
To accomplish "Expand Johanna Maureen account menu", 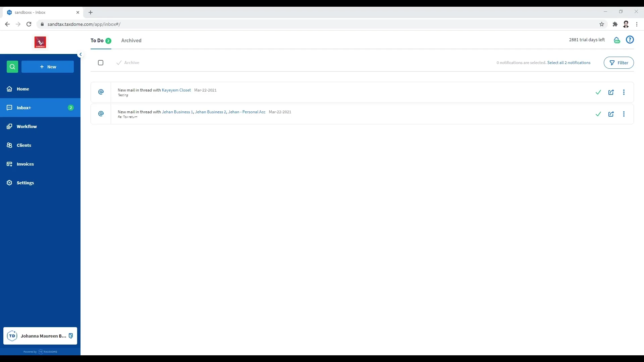I will [x=40, y=336].
